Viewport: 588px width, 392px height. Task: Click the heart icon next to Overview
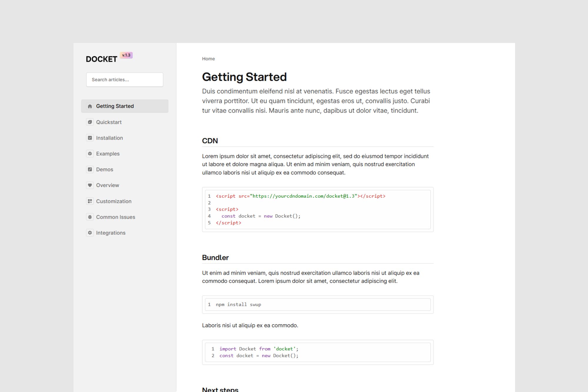[90, 185]
